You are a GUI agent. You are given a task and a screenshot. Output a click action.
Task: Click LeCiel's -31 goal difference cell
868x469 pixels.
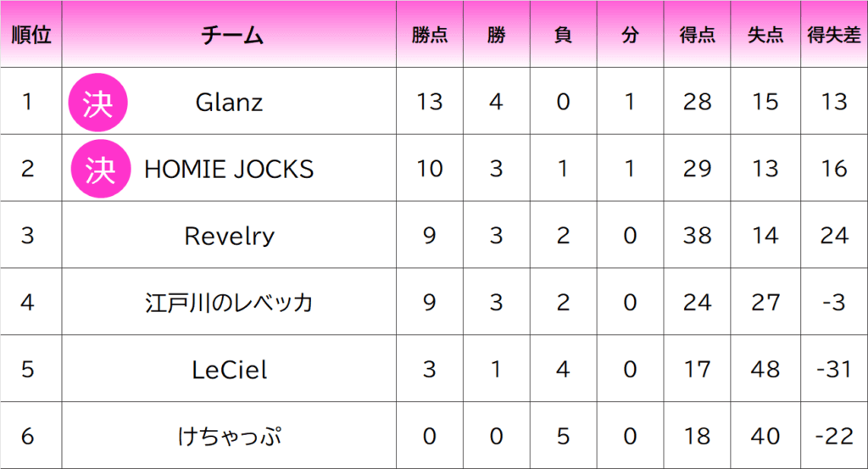point(834,369)
